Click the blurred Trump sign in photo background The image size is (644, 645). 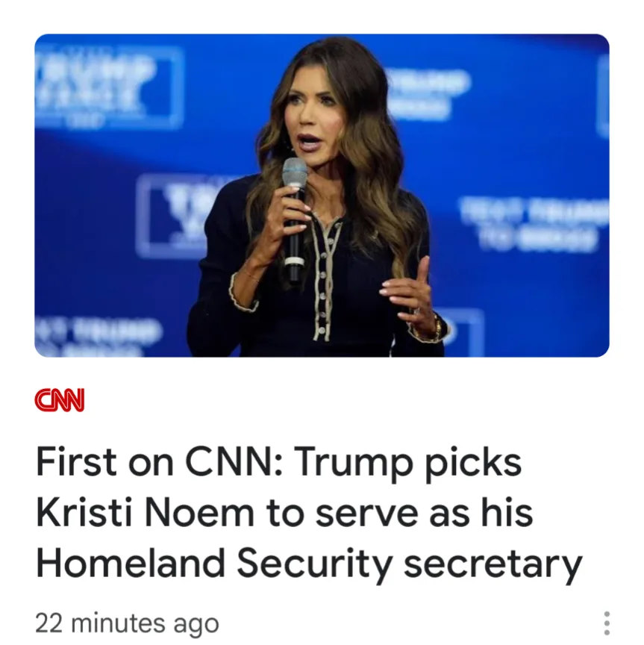click(109, 87)
